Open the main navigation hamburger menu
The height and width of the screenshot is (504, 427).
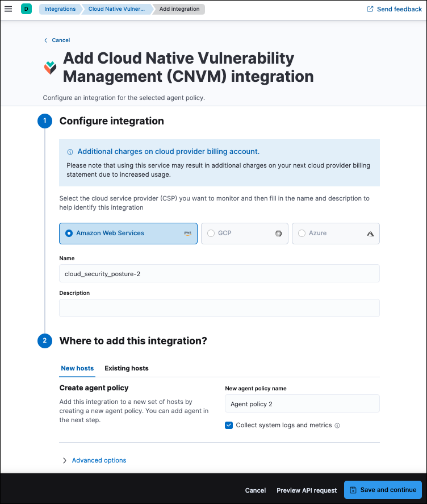(9, 9)
